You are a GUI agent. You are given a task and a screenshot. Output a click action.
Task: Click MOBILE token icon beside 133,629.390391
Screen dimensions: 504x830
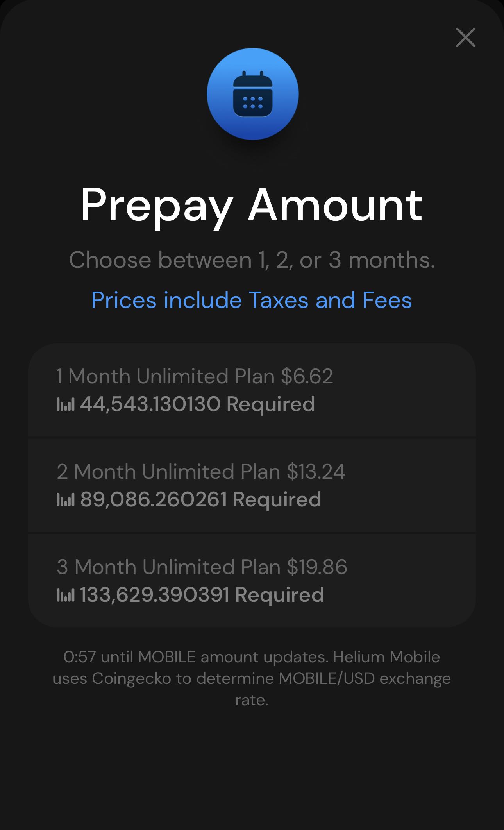[x=65, y=595]
